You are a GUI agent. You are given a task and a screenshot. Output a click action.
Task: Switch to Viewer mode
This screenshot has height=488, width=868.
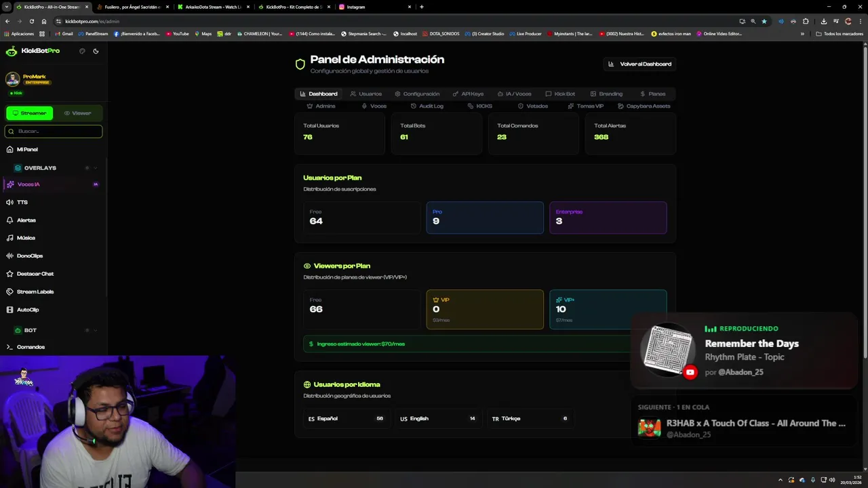[x=77, y=113]
